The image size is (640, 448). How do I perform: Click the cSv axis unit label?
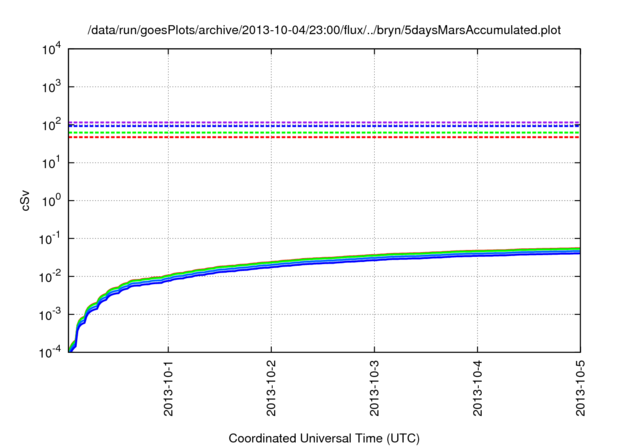coord(26,200)
